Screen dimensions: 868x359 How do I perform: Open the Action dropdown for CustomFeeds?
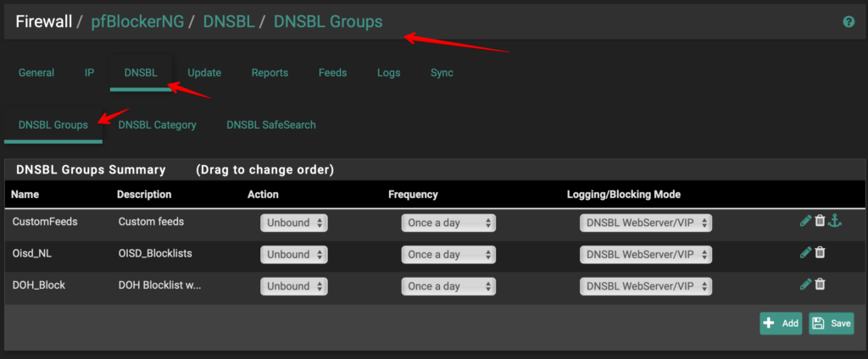coord(294,223)
